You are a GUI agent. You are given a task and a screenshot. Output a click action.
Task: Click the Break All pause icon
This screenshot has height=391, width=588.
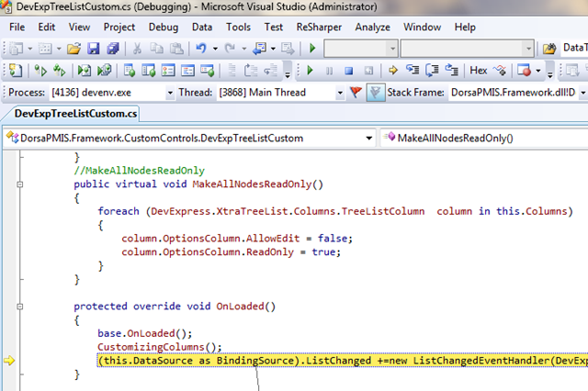[329, 71]
